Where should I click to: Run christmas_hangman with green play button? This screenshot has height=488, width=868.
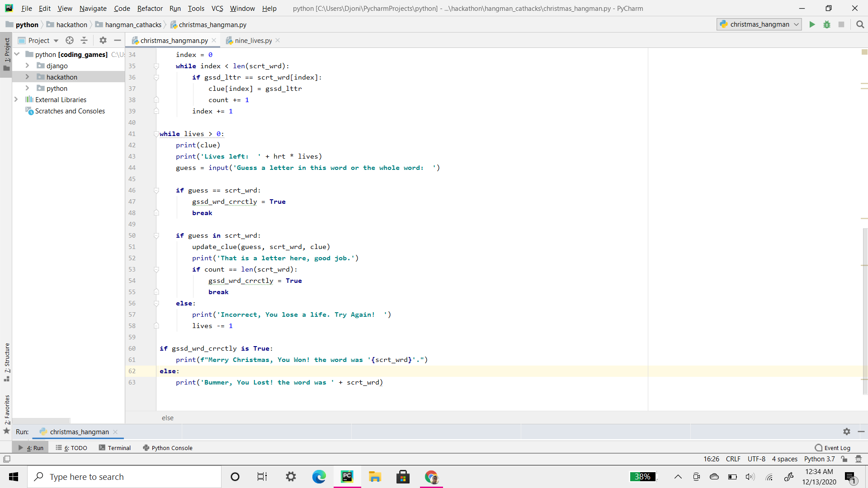coord(812,24)
